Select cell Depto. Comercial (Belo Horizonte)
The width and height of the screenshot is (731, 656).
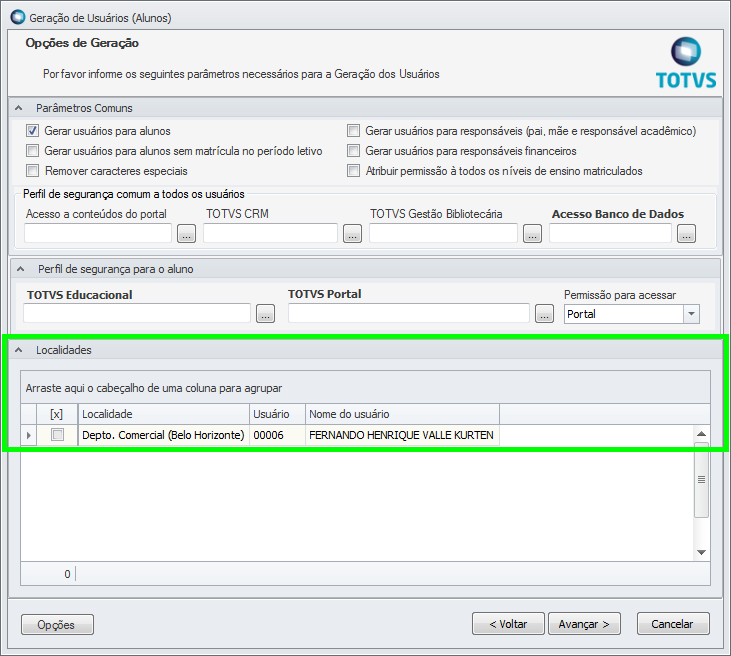[x=164, y=435]
